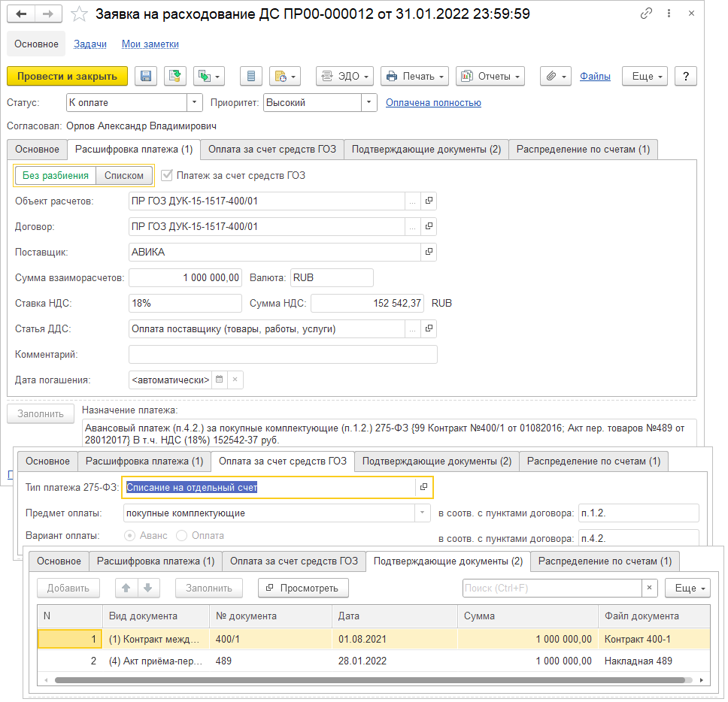Image resolution: width=728 pixels, height=702 pixels.
Task: Select the Аванс radio button
Action: [x=130, y=536]
